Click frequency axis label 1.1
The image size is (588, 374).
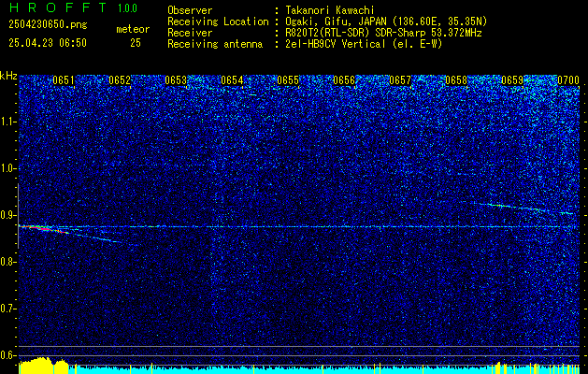(x=8, y=122)
